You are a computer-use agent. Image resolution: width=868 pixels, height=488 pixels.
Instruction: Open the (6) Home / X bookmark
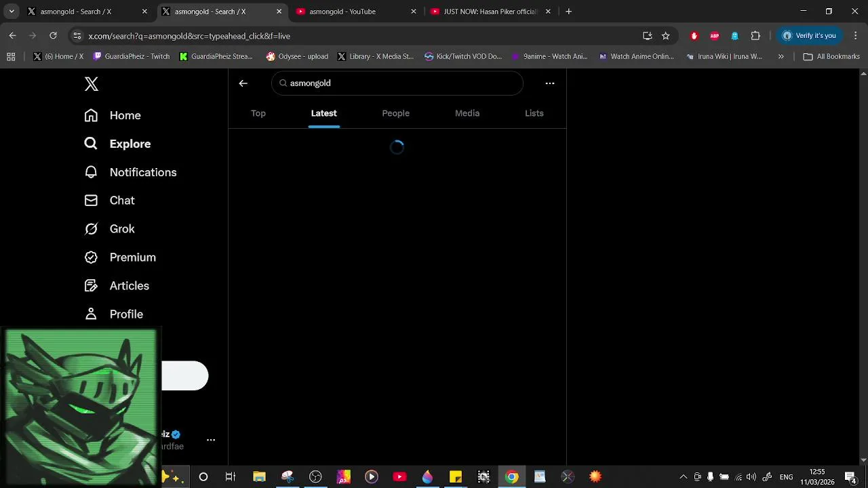58,57
